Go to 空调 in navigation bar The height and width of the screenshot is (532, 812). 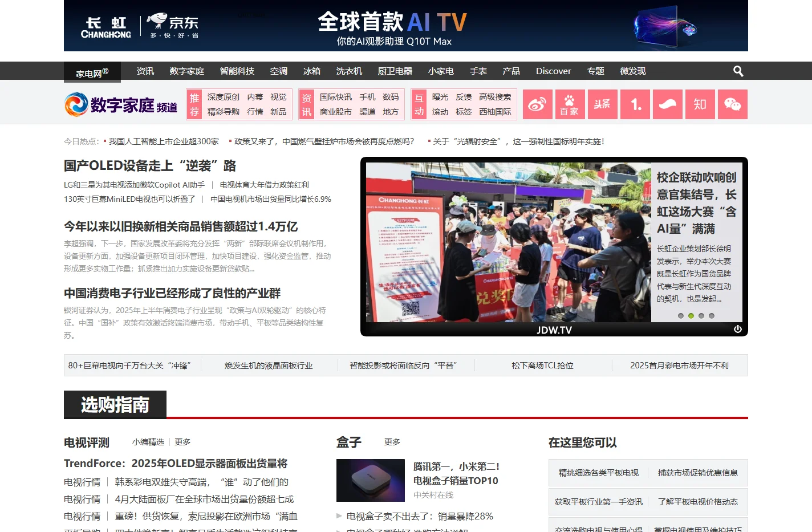[279, 71]
